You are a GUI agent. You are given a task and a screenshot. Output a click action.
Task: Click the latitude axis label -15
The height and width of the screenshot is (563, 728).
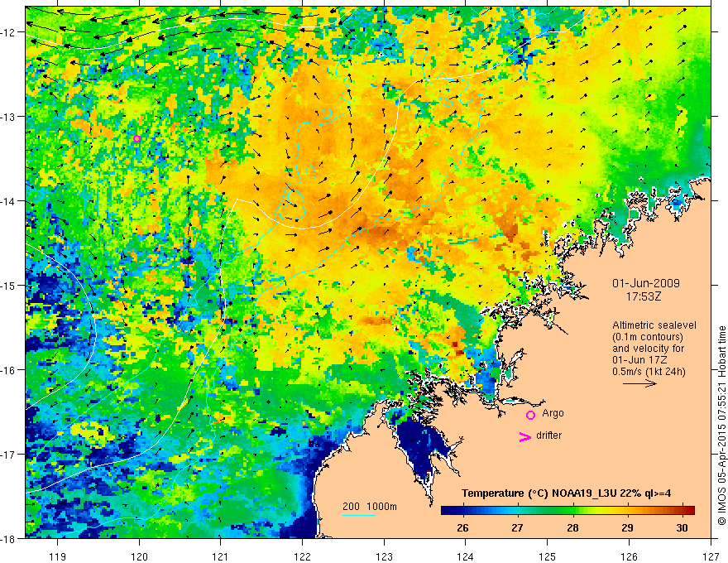click(9, 285)
